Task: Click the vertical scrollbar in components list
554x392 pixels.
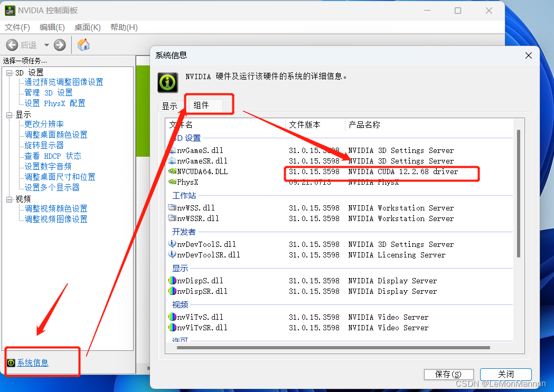Action: click(x=518, y=194)
